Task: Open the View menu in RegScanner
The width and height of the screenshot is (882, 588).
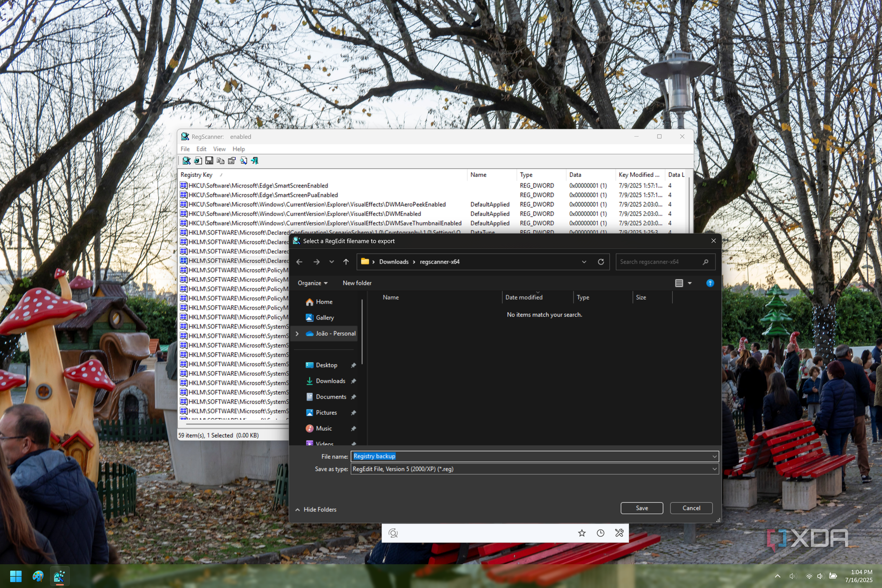Action: tap(219, 149)
